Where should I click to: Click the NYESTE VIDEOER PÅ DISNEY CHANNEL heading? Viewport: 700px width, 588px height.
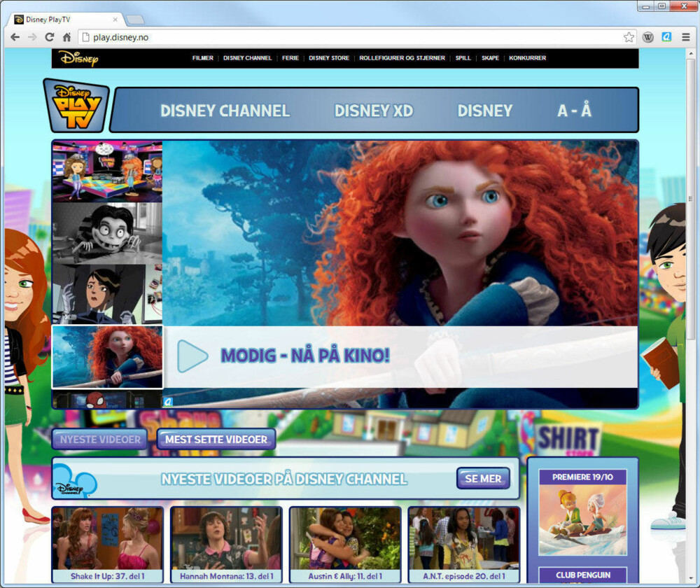tap(284, 479)
